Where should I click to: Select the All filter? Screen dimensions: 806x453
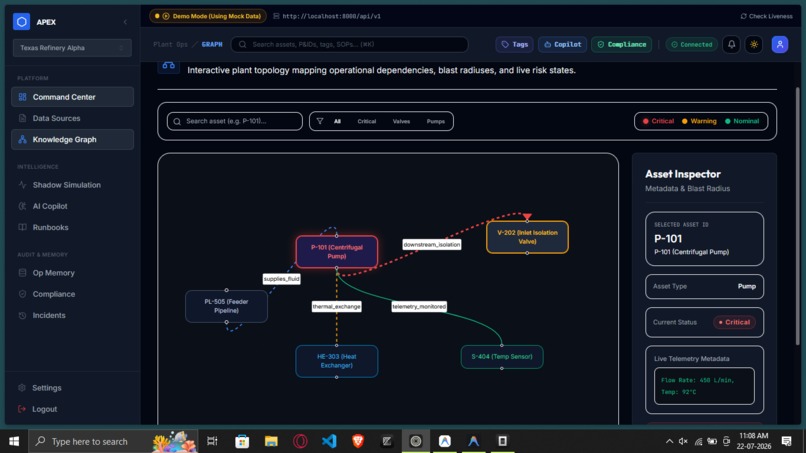click(x=337, y=121)
